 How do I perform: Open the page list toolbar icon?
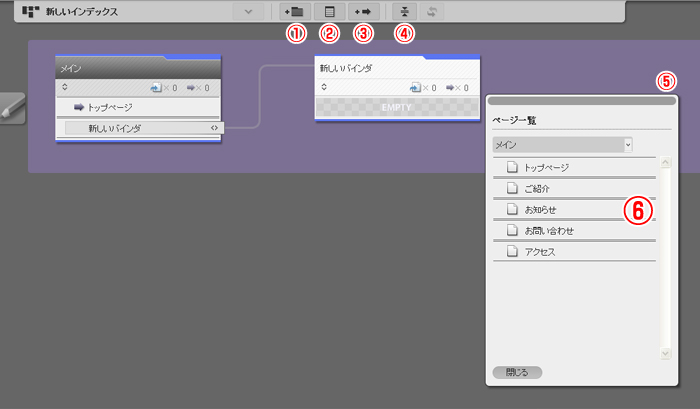pyautogui.click(x=329, y=12)
